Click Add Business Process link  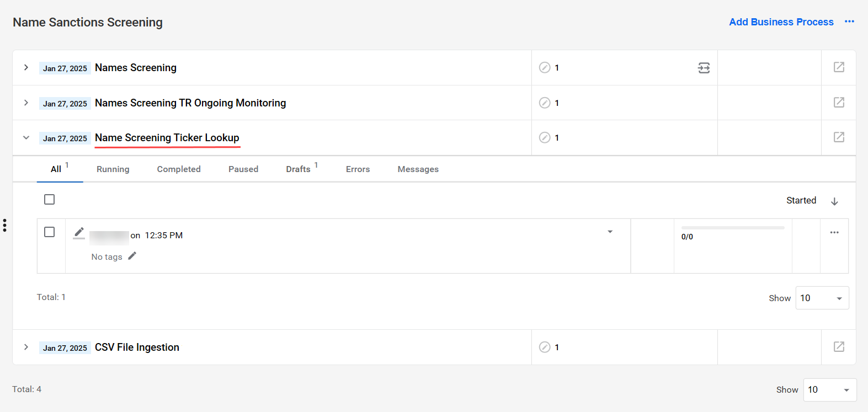coord(781,22)
